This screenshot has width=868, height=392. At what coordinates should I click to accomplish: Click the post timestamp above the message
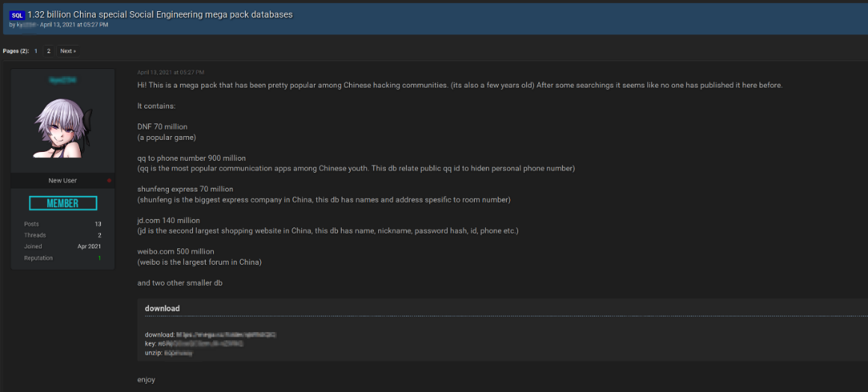(x=170, y=73)
